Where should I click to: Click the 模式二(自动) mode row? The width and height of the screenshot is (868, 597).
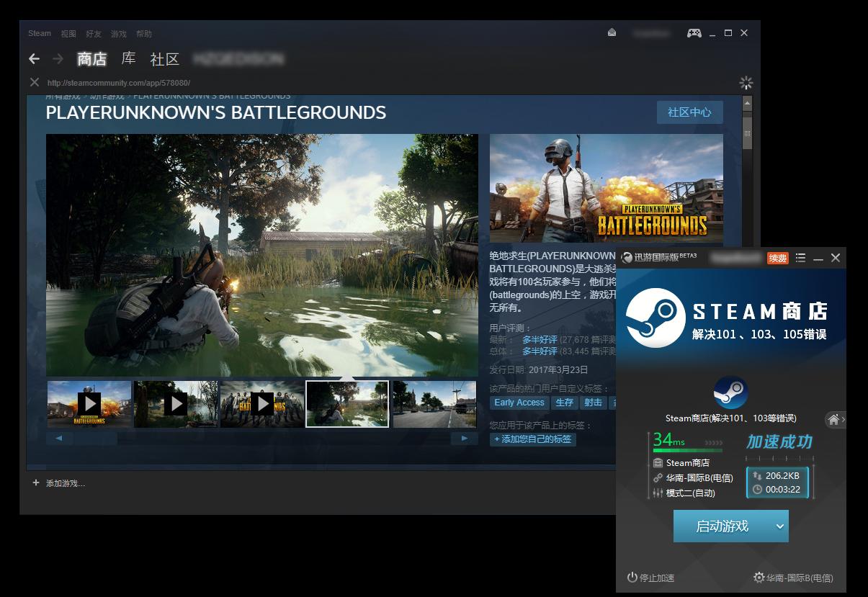(x=684, y=493)
